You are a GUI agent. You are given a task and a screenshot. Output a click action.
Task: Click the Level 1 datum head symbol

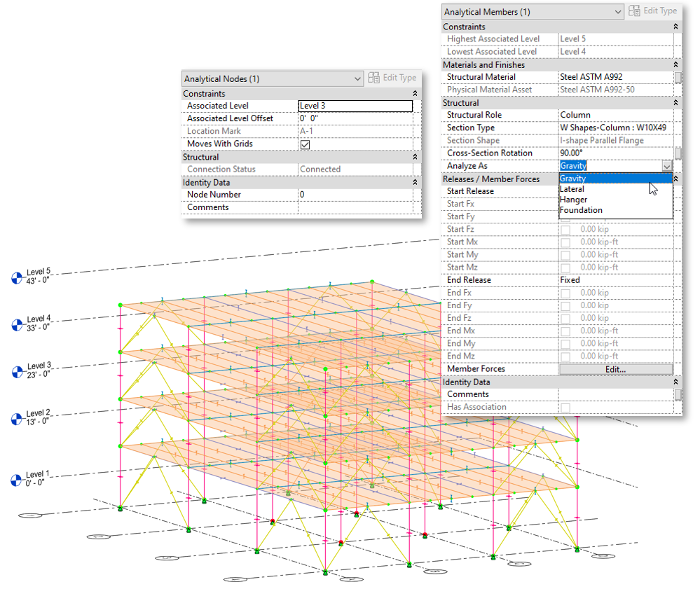(16, 480)
